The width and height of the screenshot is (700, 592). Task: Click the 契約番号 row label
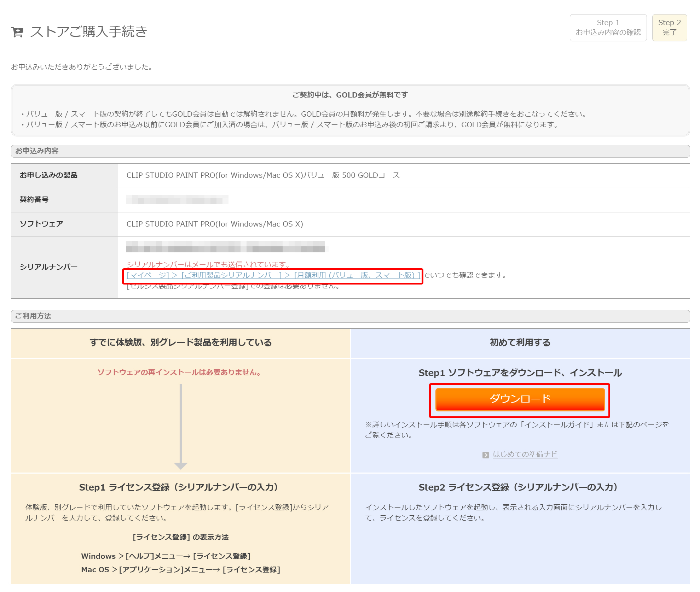tap(34, 200)
